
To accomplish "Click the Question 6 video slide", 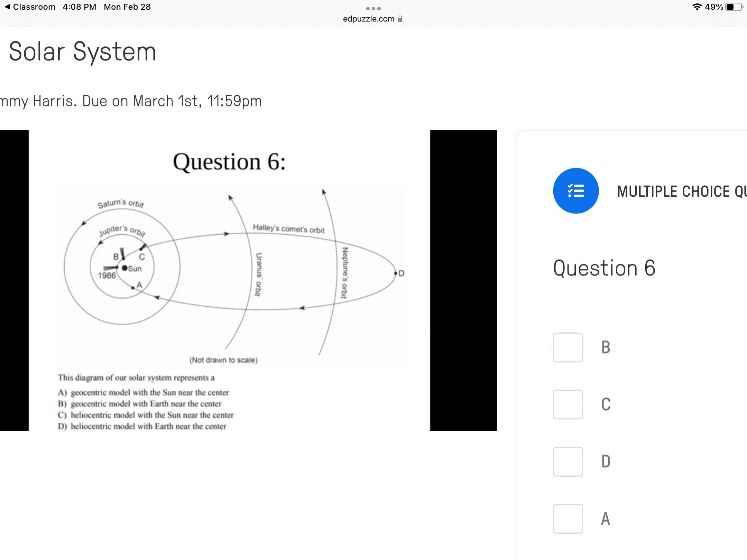I will (x=229, y=280).
